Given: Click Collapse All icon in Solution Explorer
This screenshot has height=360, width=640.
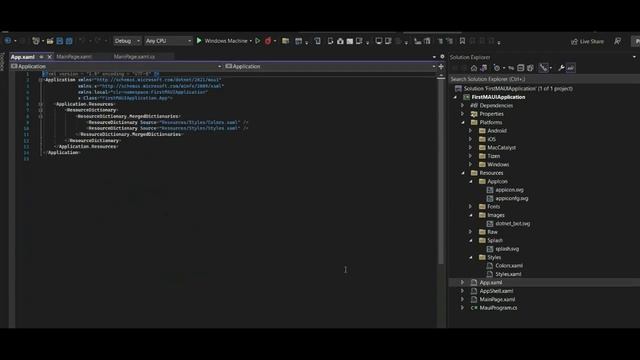Looking at the screenshot, I should (x=520, y=68).
